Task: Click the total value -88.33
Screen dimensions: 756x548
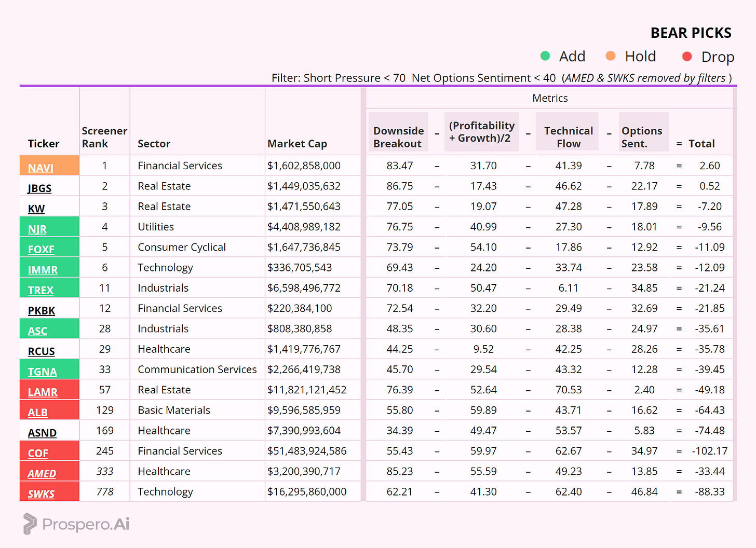Action: 709,491
